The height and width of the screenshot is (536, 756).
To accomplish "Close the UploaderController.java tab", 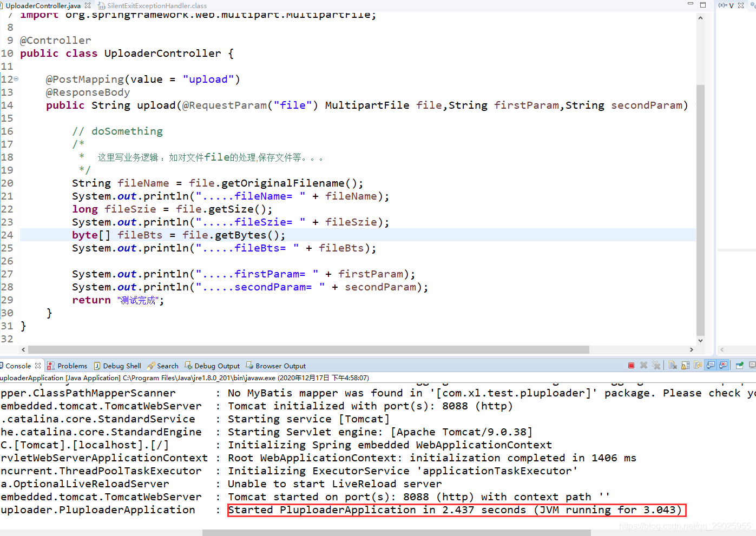I will click(88, 5).
